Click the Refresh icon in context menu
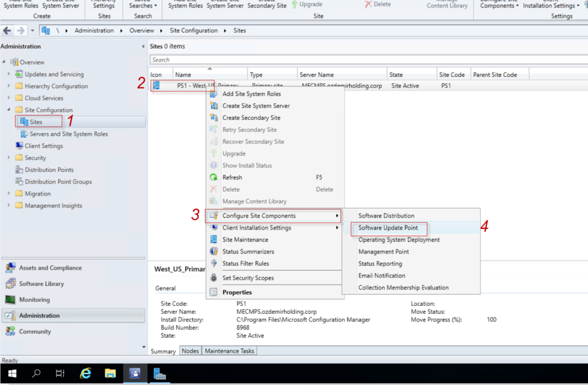Screen dimensions: 588x385 214,177
